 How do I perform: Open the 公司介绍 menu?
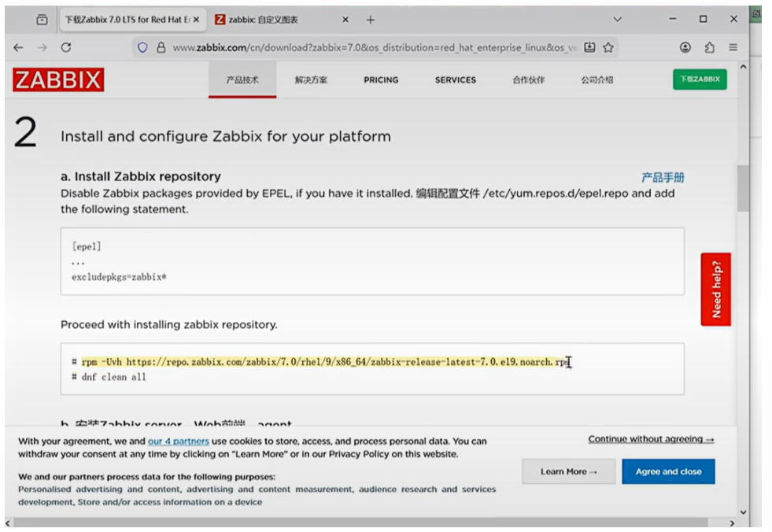(x=597, y=79)
